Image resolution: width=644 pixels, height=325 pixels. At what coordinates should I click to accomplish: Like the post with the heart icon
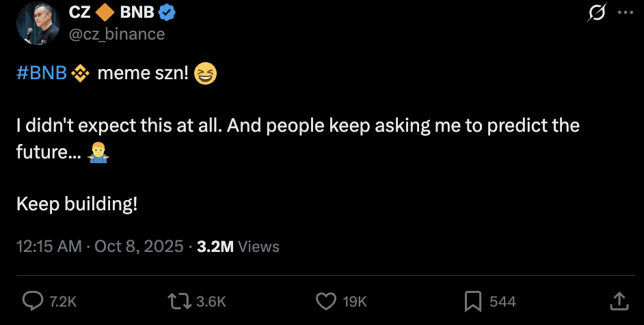pyautogui.click(x=326, y=300)
